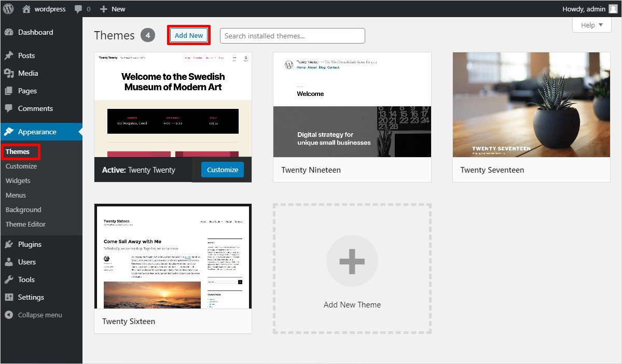Image resolution: width=622 pixels, height=364 pixels.
Task: Click into the Search installed themes field
Action: [x=292, y=36]
